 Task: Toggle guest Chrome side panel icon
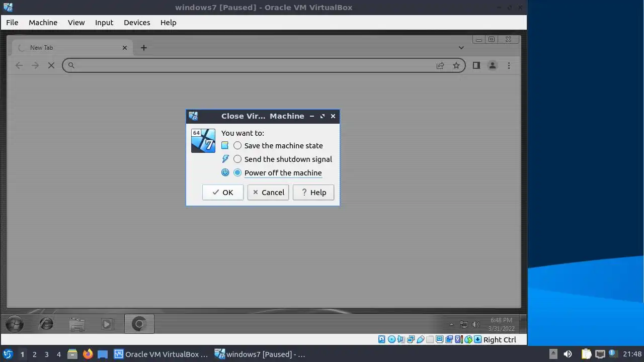[x=476, y=65]
